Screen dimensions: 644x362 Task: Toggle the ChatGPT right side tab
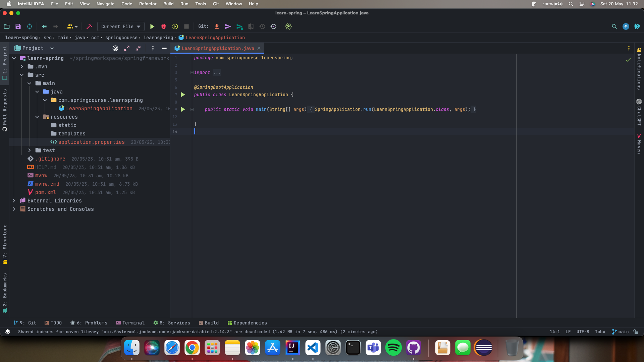[639, 113]
